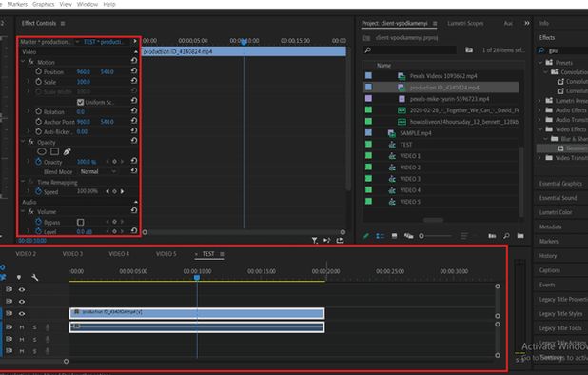The height and width of the screenshot is (375, 588).
Task: Toggle the Volume Bypass checkbox
Action: pos(80,222)
